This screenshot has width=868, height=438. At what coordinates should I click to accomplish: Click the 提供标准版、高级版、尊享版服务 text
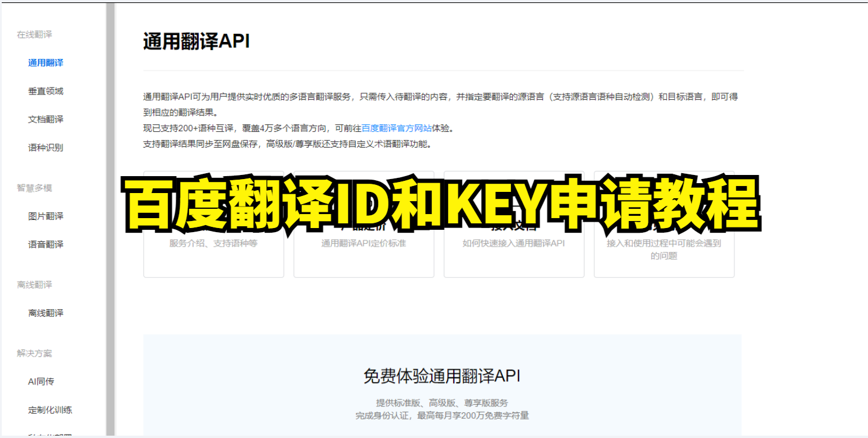[x=442, y=403]
